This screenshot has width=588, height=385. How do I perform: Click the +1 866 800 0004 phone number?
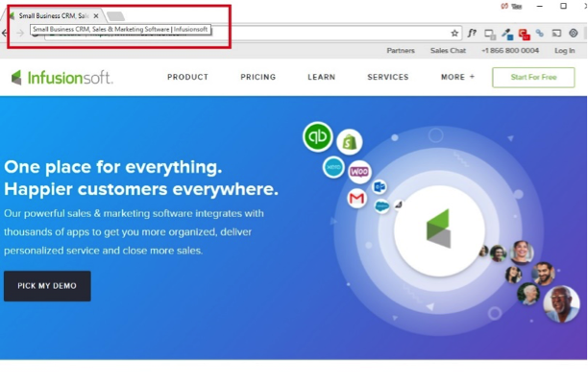[x=510, y=51]
